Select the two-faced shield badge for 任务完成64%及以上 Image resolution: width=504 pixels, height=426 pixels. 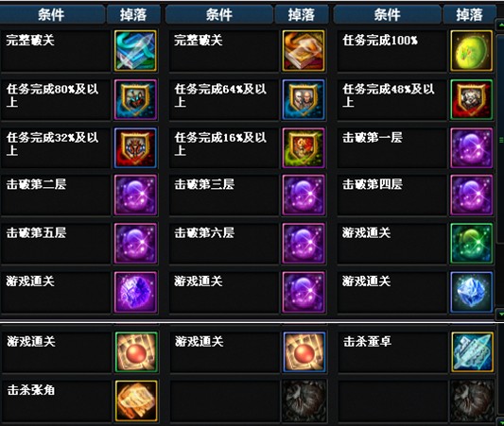304,99
